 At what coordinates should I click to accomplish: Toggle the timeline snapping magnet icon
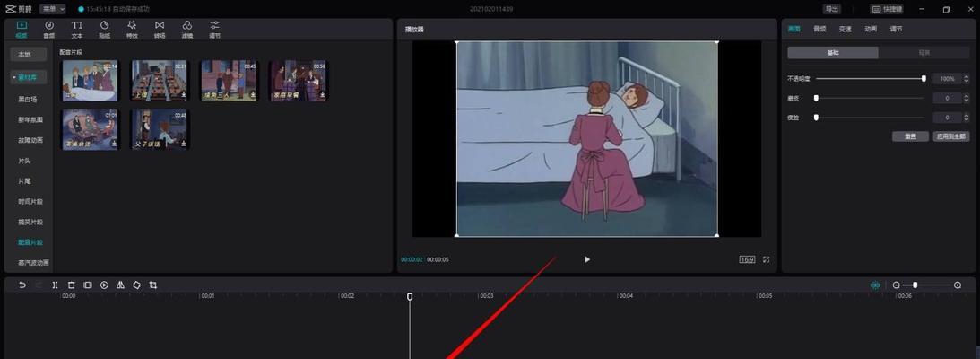875,285
